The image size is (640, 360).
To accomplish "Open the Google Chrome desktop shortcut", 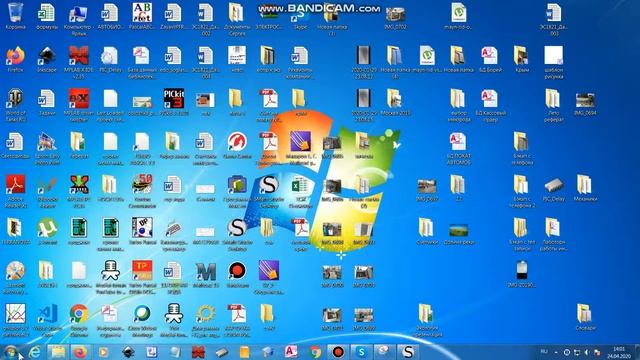I will click(78, 314).
